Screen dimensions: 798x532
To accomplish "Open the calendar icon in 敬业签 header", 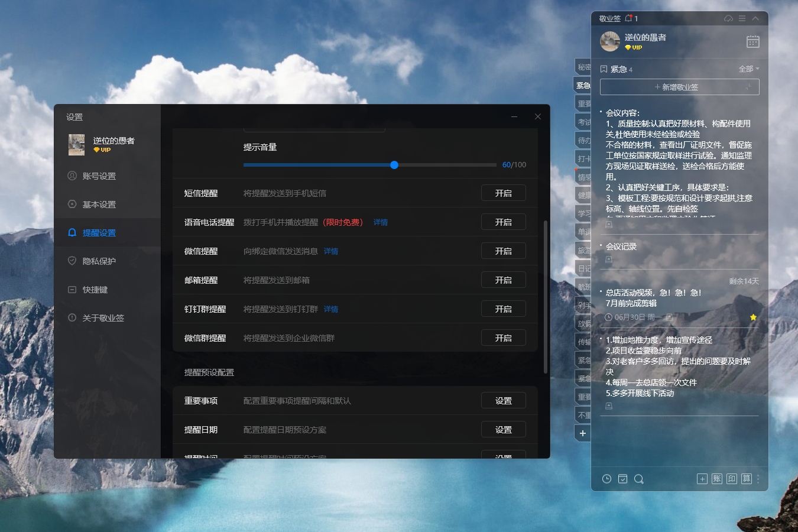I will click(x=753, y=41).
